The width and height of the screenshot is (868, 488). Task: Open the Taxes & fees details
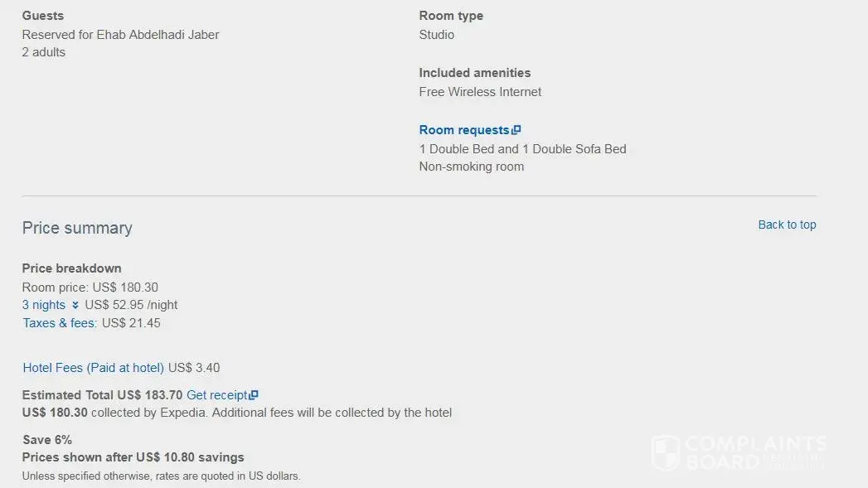60,323
